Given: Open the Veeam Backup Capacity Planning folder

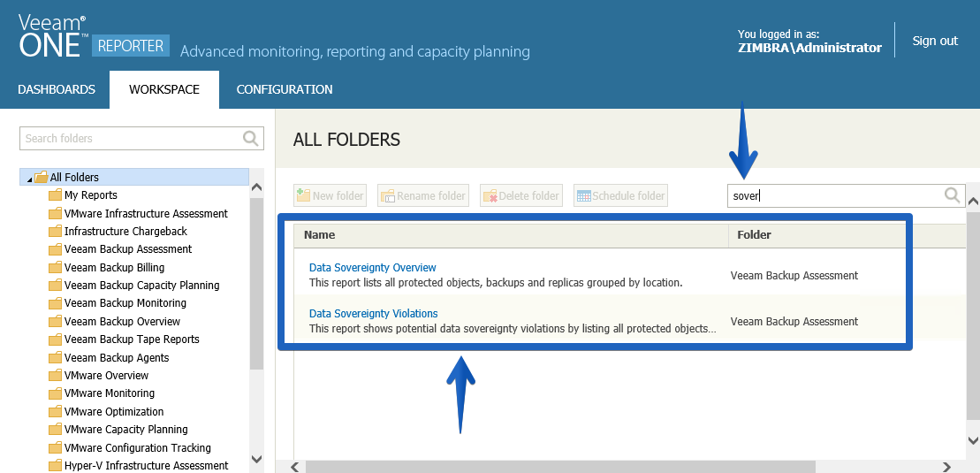Looking at the screenshot, I should tap(142, 286).
